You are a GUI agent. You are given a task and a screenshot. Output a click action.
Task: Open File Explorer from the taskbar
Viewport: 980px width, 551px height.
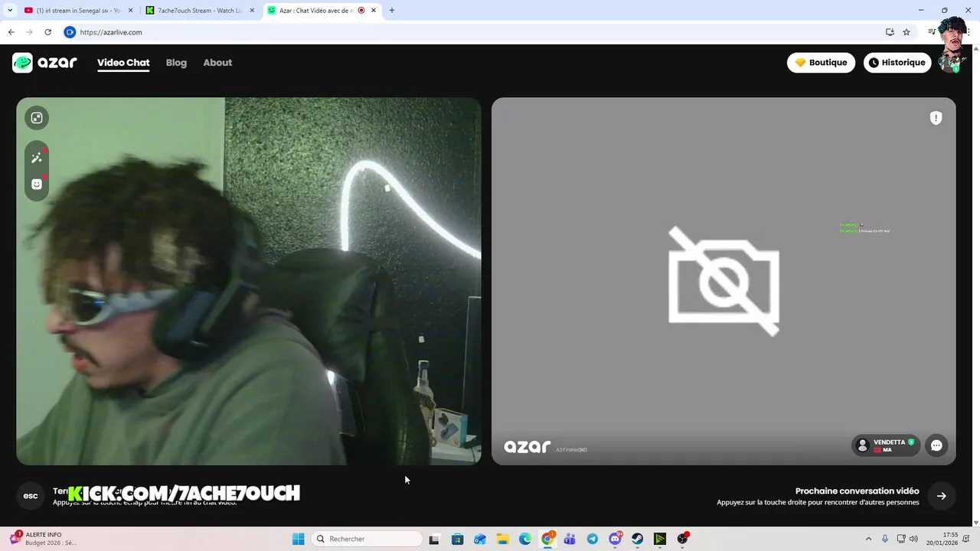coord(502,539)
